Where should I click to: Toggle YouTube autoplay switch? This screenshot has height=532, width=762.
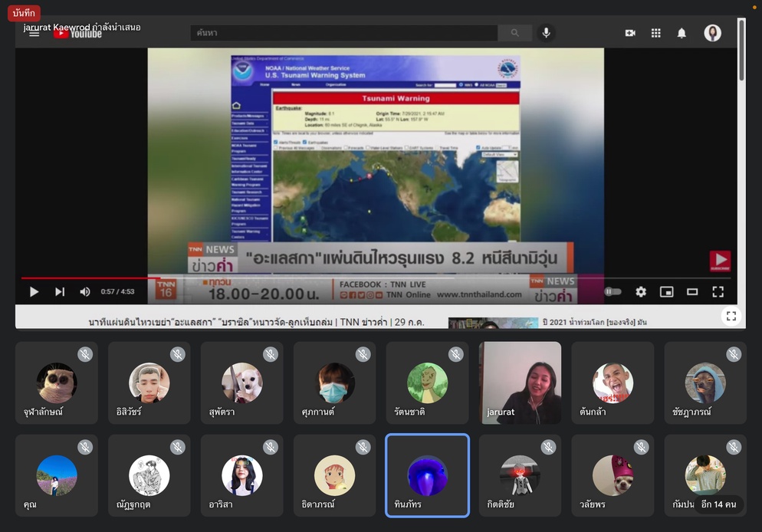pos(613,291)
